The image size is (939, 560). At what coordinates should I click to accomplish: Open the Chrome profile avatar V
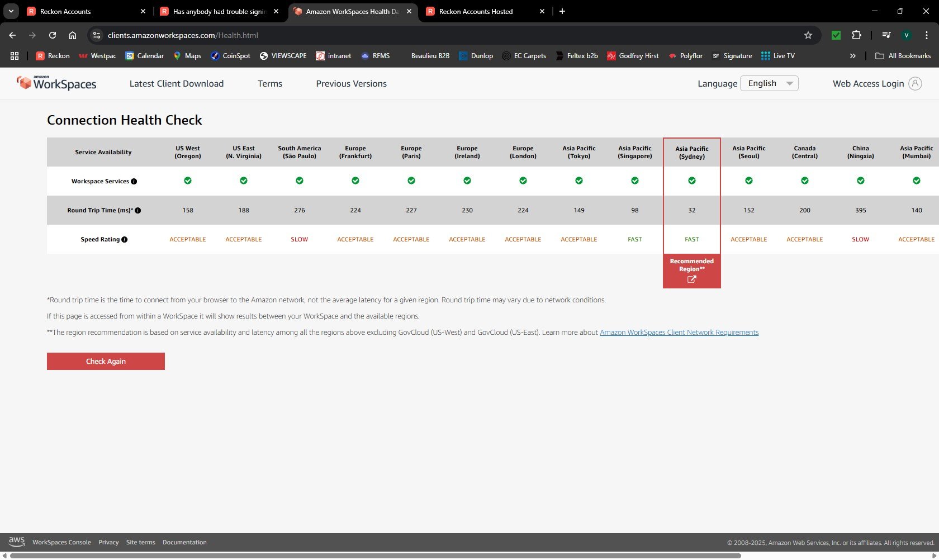click(x=907, y=35)
